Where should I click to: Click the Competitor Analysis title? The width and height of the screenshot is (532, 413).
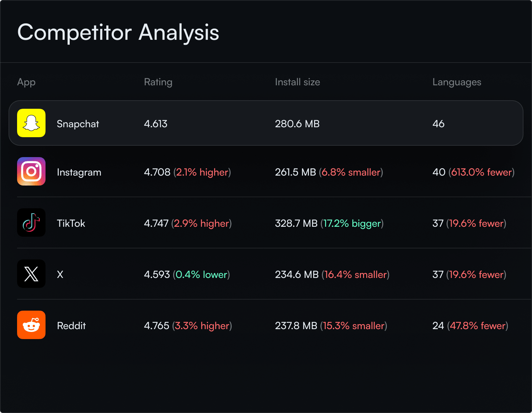click(118, 32)
